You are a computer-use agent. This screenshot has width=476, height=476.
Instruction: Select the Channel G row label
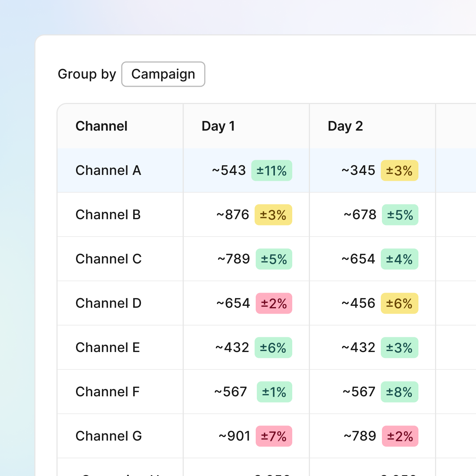108,436
